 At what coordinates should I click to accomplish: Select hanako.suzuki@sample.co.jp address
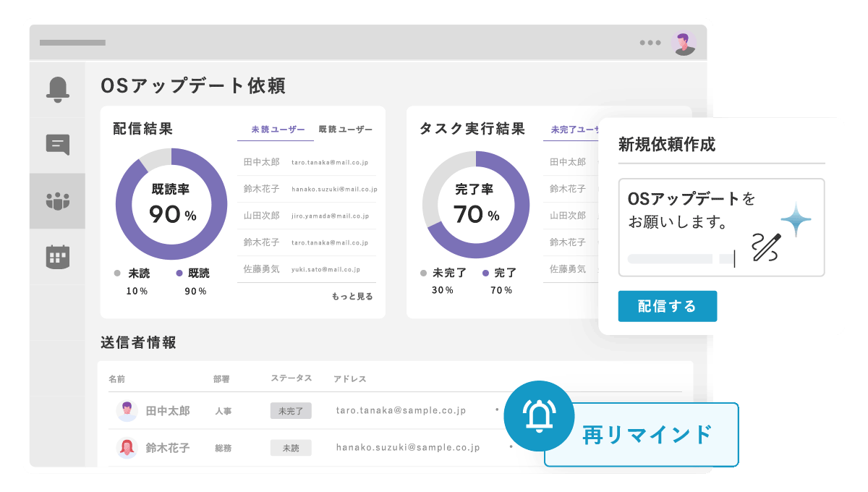pyautogui.click(x=408, y=448)
